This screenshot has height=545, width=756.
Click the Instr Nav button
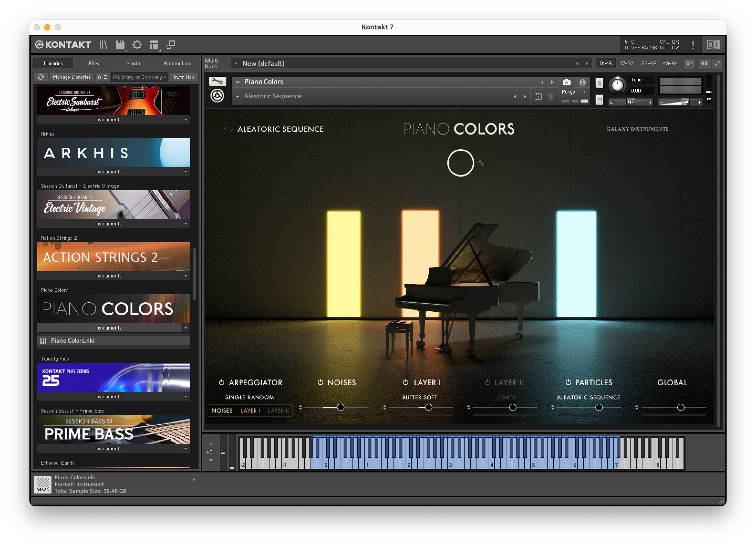[x=184, y=77]
